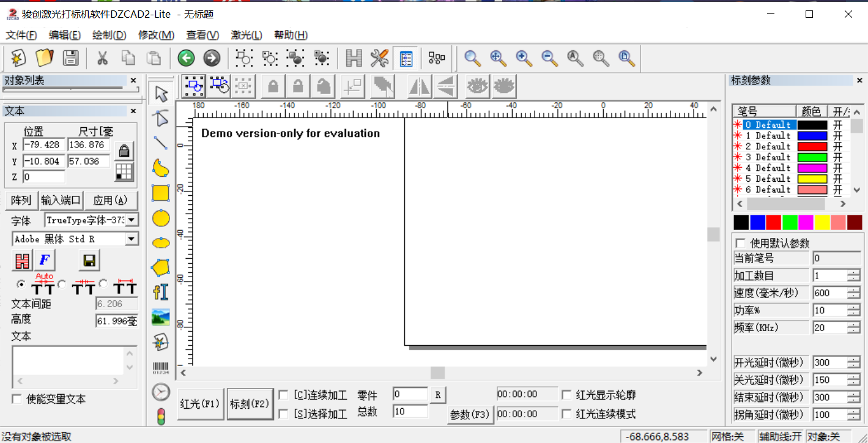Toggle [C]连续加工 checkbox
868x443 pixels.
(x=283, y=395)
